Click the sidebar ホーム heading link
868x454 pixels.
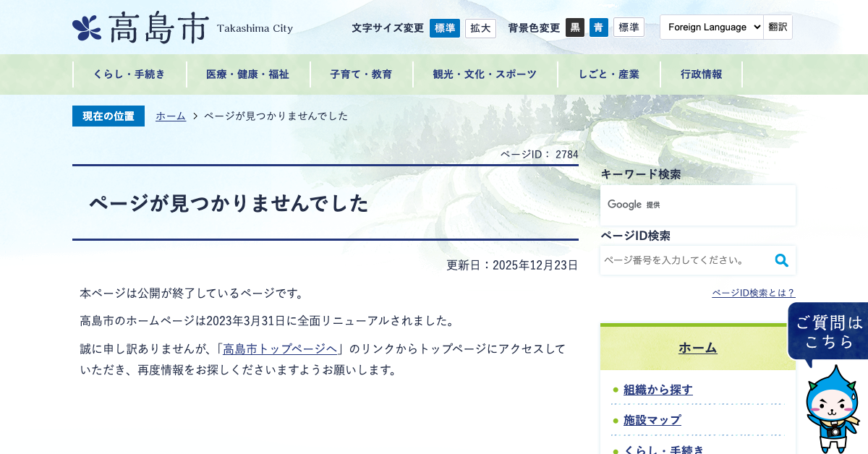[698, 348]
